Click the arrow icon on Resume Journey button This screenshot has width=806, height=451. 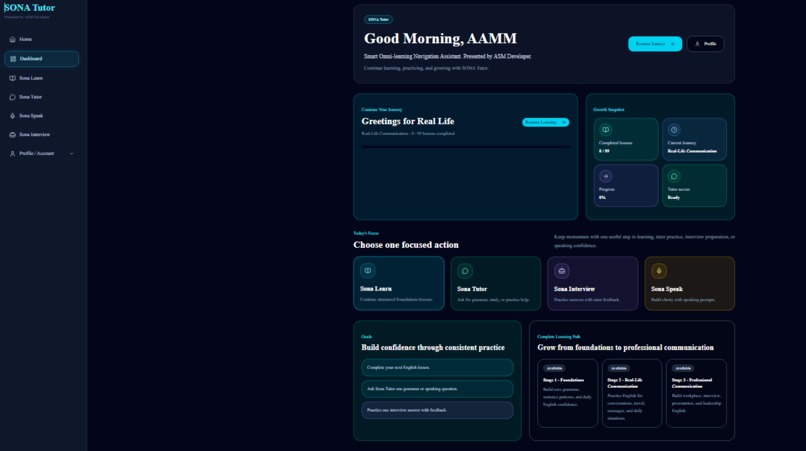click(x=672, y=44)
